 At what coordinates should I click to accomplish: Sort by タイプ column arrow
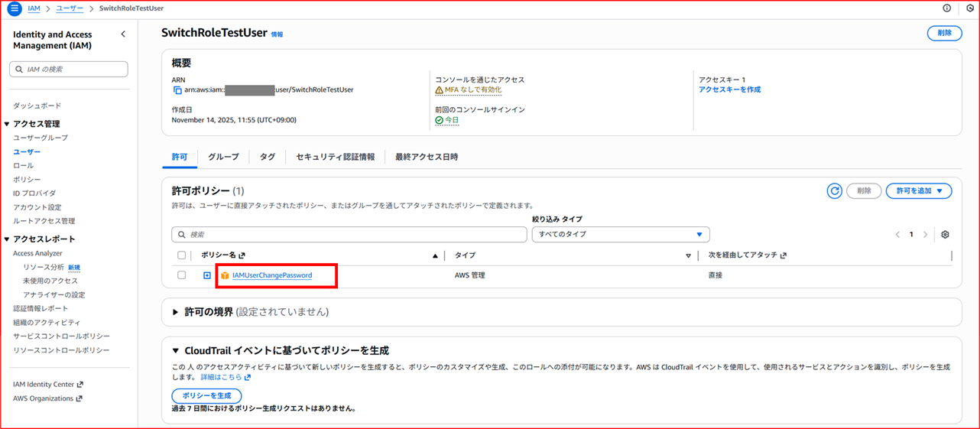tap(689, 255)
